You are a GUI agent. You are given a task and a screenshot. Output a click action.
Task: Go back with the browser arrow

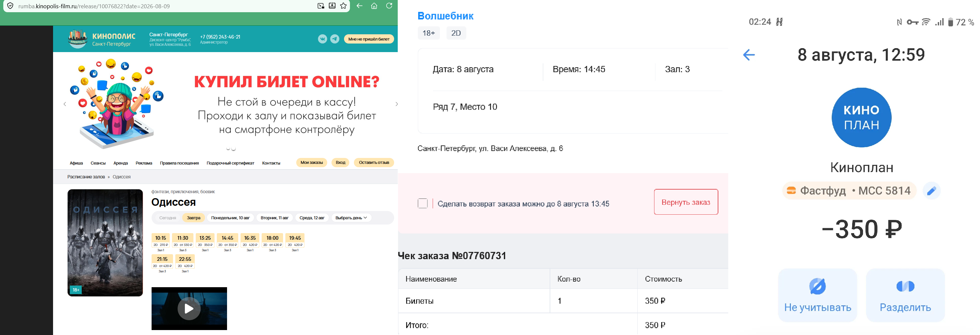pyautogui.click(x=360, y=6)
